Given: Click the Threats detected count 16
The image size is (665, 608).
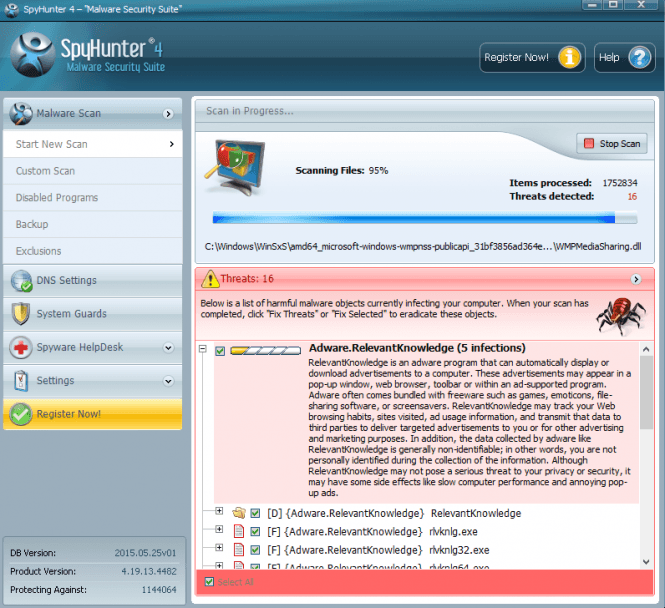Looking at the screenshot, I should [632, 196].
